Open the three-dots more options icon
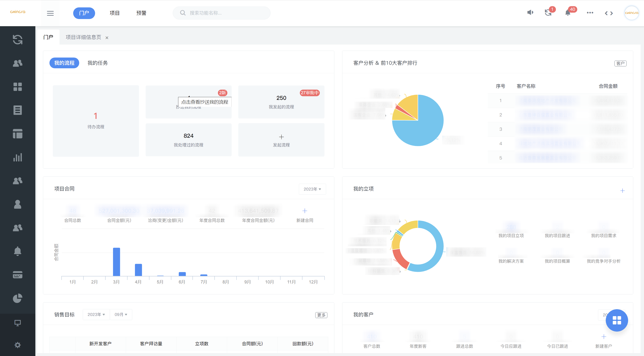Screen dimensions: 644x356 pyautogui.click(x=590, y=13)
